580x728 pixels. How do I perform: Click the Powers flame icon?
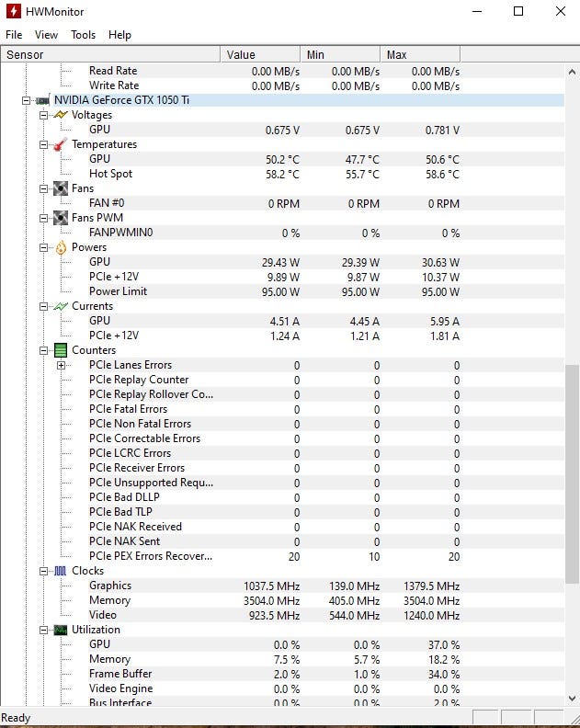[61, 247]
